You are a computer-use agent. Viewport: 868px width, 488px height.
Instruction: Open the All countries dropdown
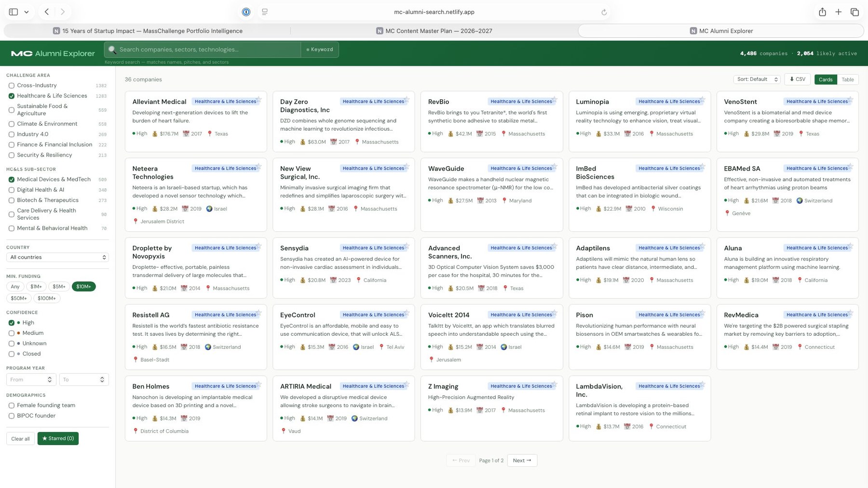click(x=57, y=257)
